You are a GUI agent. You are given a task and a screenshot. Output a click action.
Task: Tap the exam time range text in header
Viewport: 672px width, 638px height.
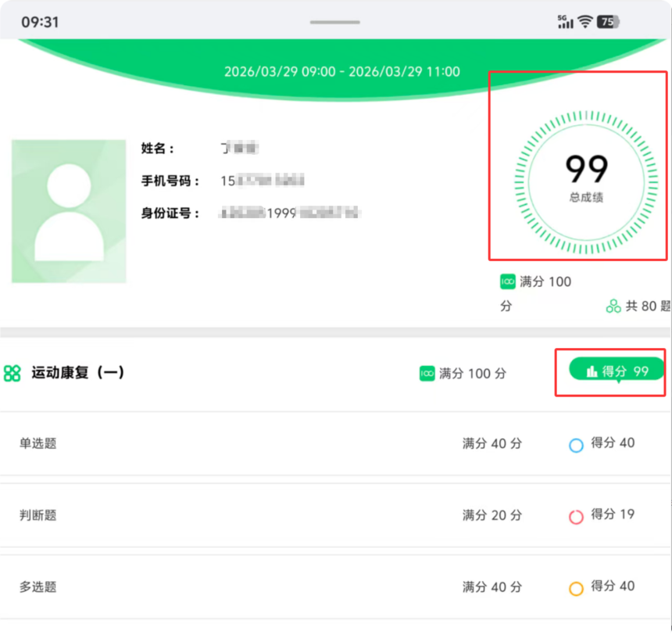341,72
